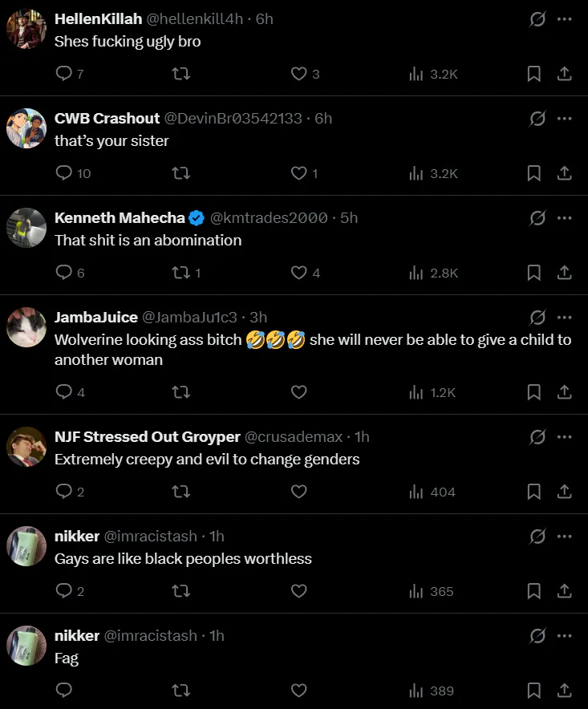Click JambaJuice's cat profile picture
This screenshot has height=709, width=588.
(x=26, y=327)
